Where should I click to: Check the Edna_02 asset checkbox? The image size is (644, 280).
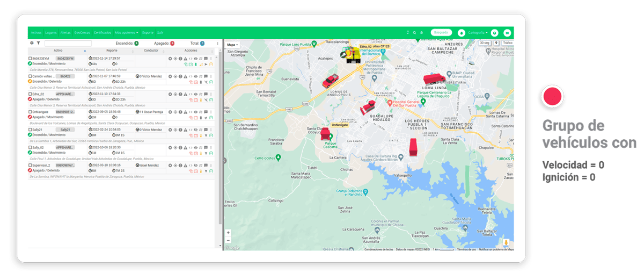30,94
